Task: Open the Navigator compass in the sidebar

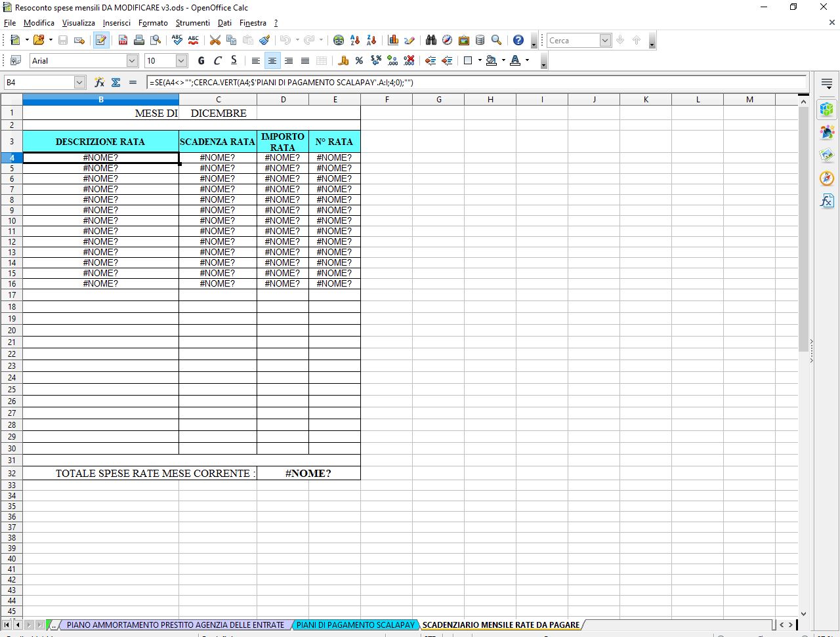Action: [826, 178]
